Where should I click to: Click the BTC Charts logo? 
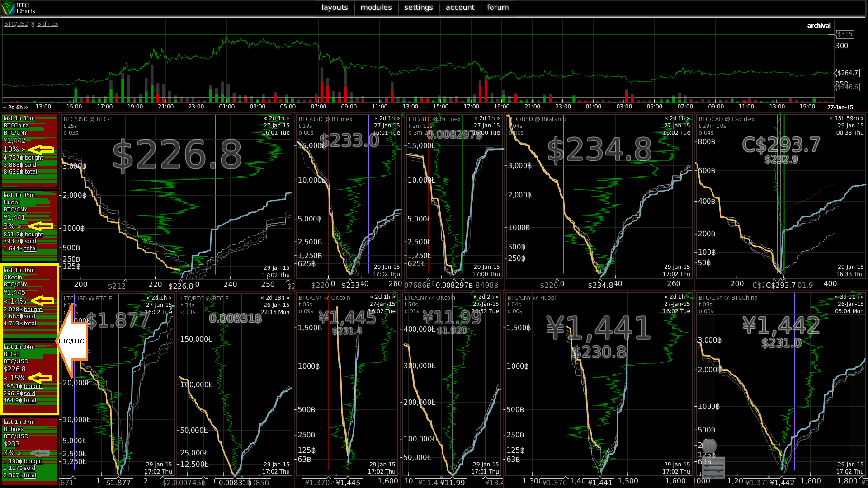[x=19, y=8]
